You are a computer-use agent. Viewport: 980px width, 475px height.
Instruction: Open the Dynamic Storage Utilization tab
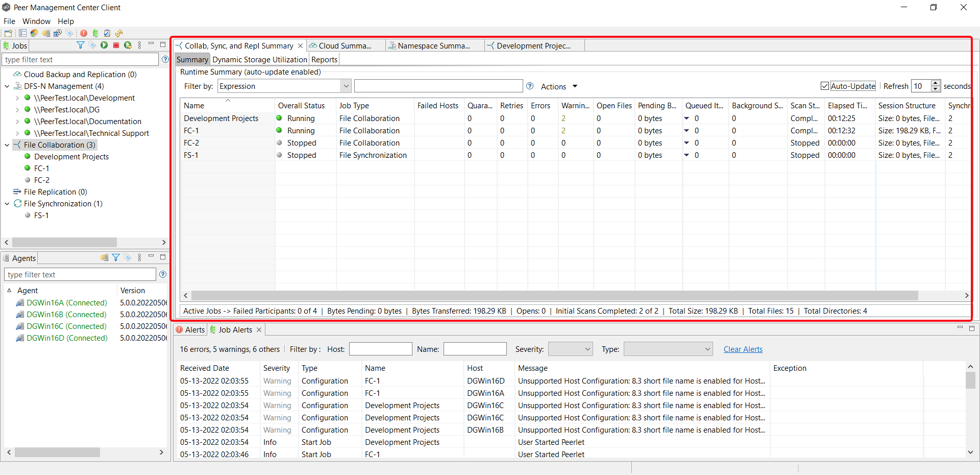point(260,60)
